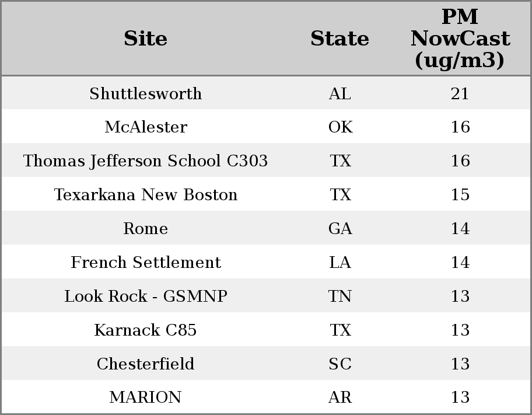This screenshot has width=532, height=415.
Task: Select the Chesterfield site cell
Action: click(x=146, y=364)
